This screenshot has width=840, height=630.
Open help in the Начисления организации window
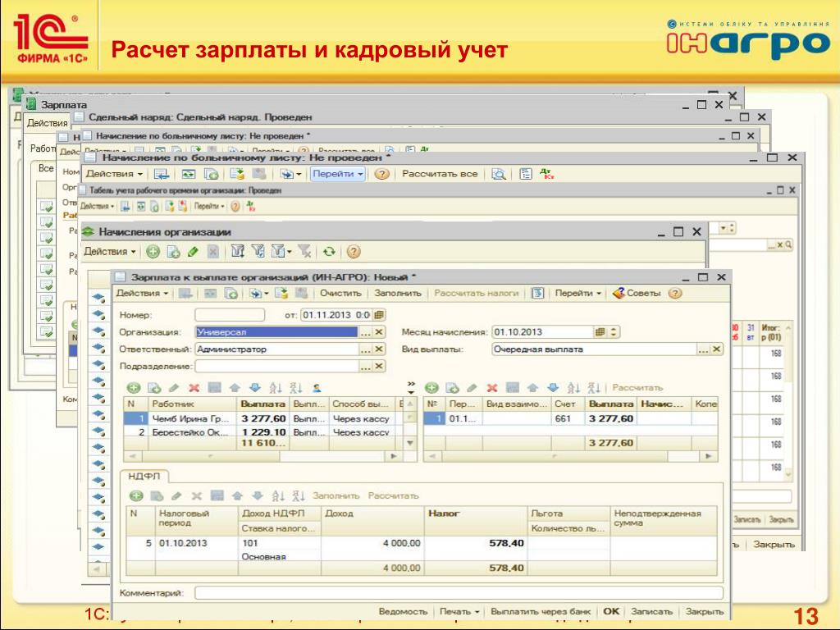[354, 251]
